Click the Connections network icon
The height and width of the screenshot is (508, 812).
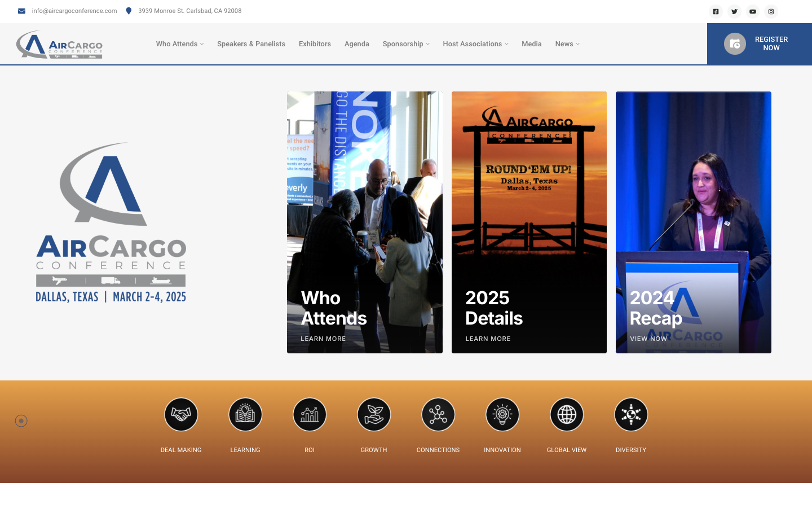click(438, 415)
